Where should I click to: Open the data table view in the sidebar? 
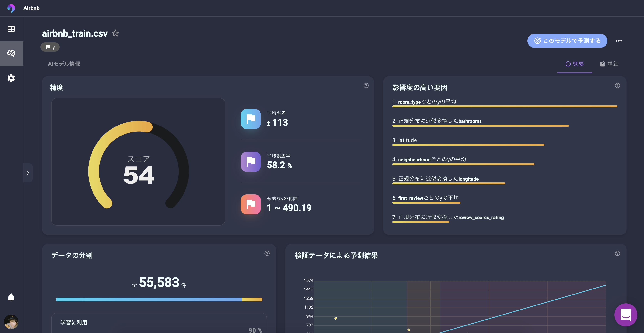tap(11, 29)
